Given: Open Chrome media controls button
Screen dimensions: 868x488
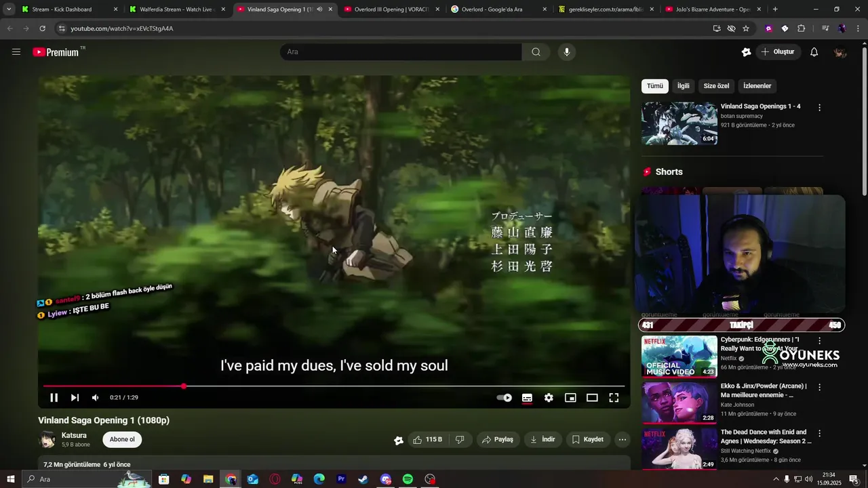Looking at the screenshot, I should tap(825, 28).
